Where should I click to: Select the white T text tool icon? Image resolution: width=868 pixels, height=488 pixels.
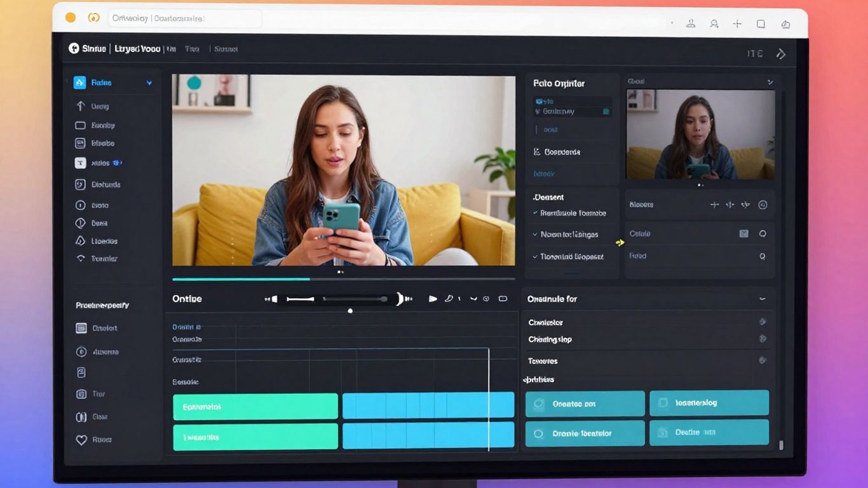click(80, 163)
